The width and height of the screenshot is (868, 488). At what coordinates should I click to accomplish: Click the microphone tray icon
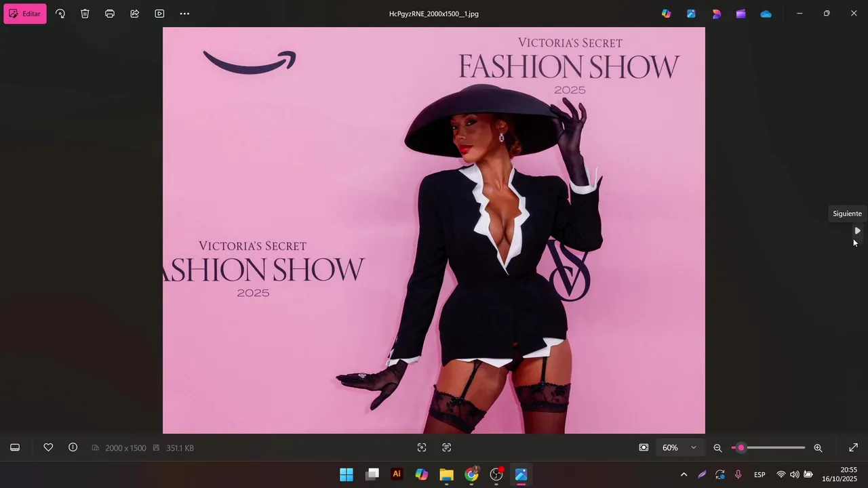[x=738, y=474]
